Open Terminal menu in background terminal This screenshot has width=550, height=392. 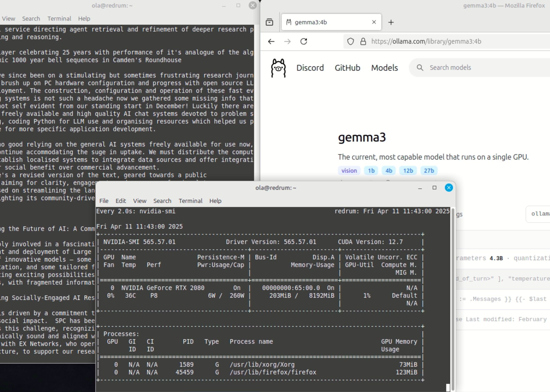(59, 19)
